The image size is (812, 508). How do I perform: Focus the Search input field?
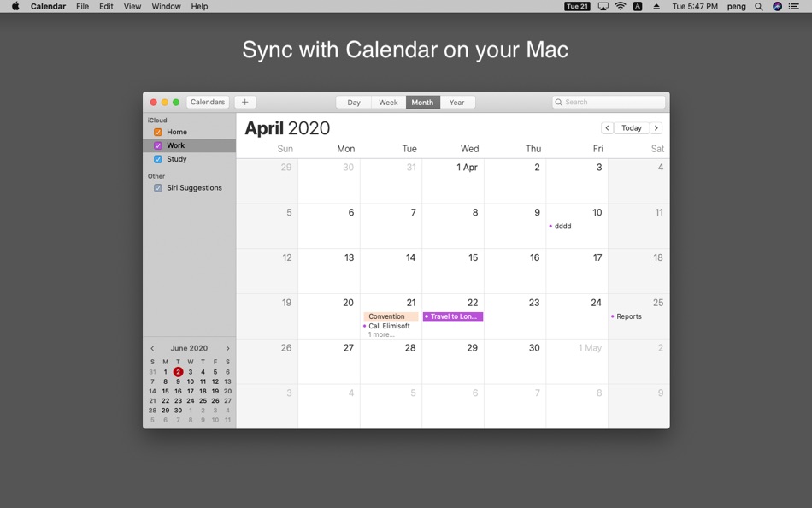609,102
